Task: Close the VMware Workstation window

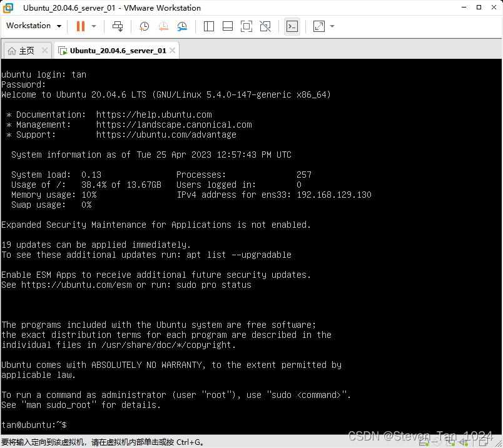Action: [494, 8]
